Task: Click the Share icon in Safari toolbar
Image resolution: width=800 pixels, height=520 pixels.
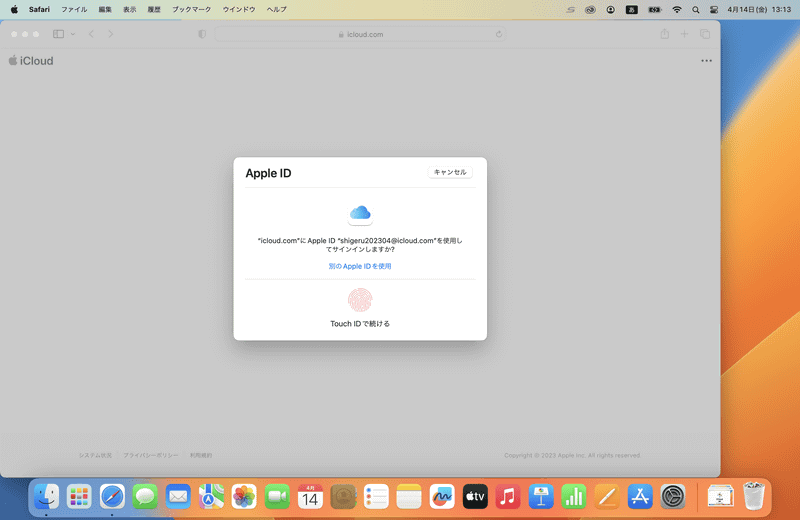Action: (x=664, y=34)
